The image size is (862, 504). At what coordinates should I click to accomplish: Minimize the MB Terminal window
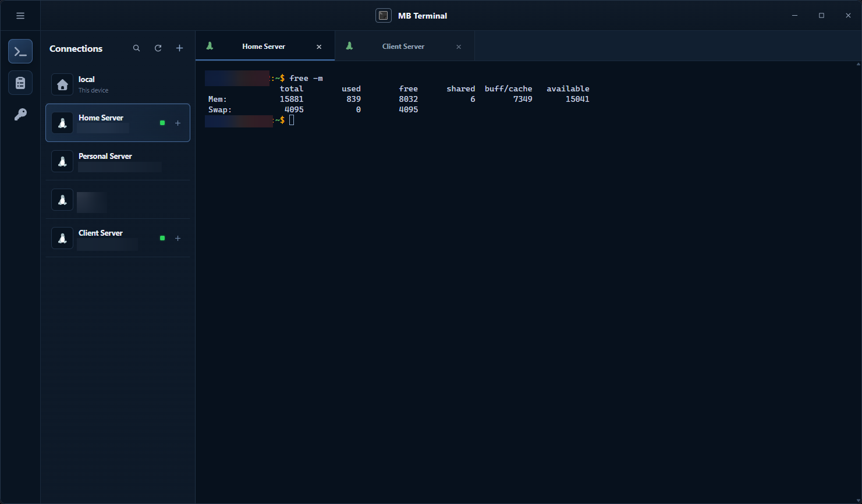[794, 16]
